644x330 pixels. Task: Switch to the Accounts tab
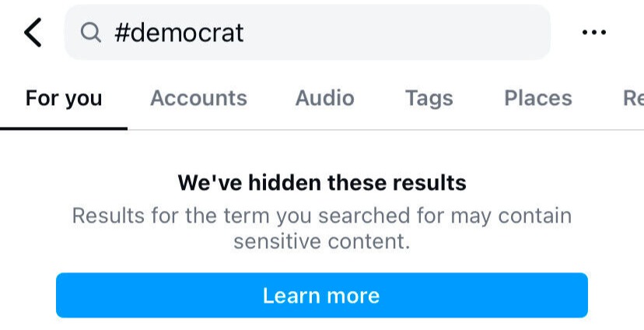(x=198, y=98)
